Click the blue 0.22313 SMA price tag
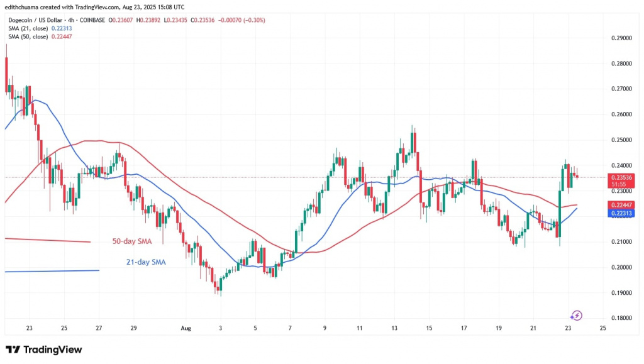644x364 pixels. tap(623, 214)
